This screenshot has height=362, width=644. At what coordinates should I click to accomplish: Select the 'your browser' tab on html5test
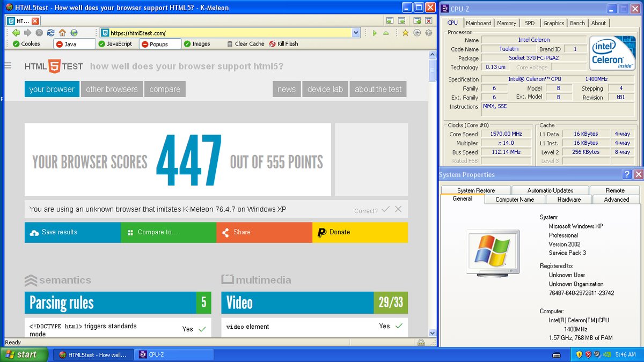pos(52,89)
